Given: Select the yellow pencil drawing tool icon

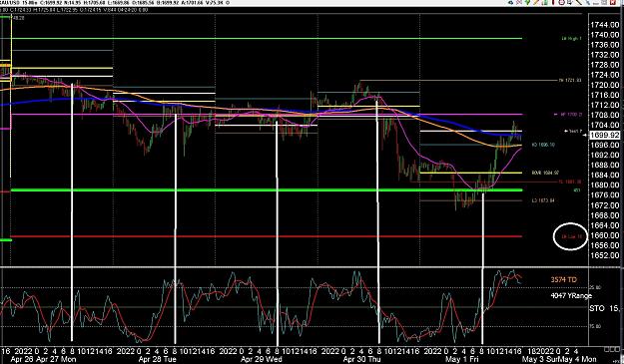Looking at the screenshot, I should pyautogui.click(x=536, y=2).
